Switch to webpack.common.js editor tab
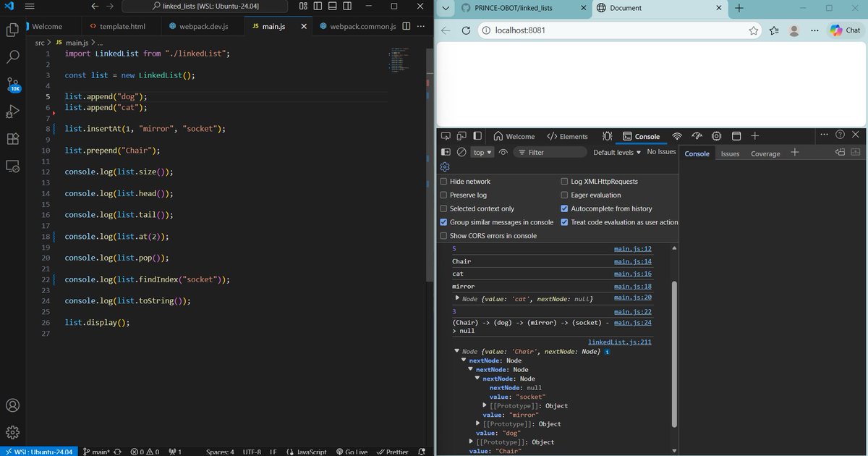The width and height of the screenshot is (868, 456). click(357, 26)
